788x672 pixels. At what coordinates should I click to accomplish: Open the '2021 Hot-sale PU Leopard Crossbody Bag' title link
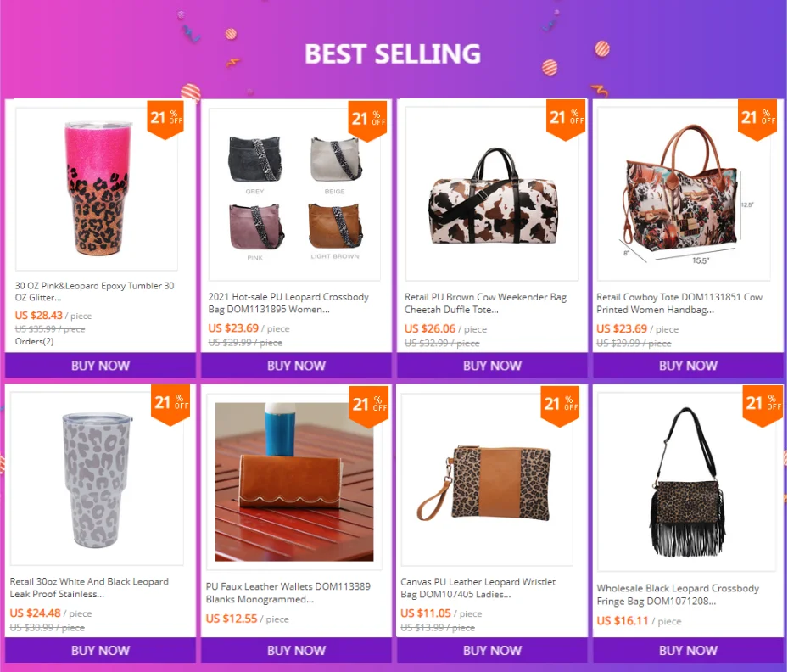[x=288, y=303]
